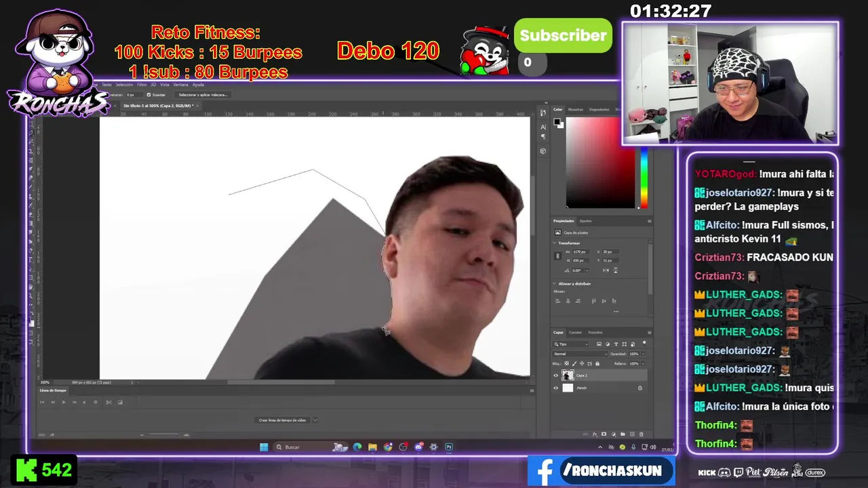Image resolution: width=868 pixels, height=488 pixels.
Task: Open Photoshop from the Windows taskbar
Action: tap(449, 447)
